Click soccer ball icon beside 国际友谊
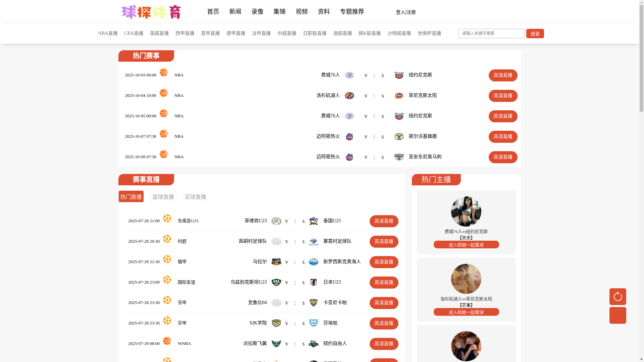 tap(167, 280)
